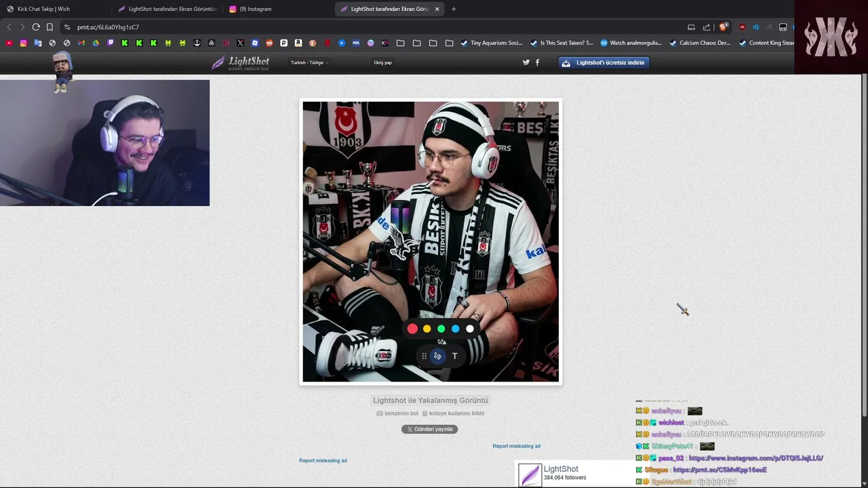Image resolution: width=868 pixels, height=488 pixels.
Task: Open the Calcium Chaos bookmark
Action: click(700, 43)
